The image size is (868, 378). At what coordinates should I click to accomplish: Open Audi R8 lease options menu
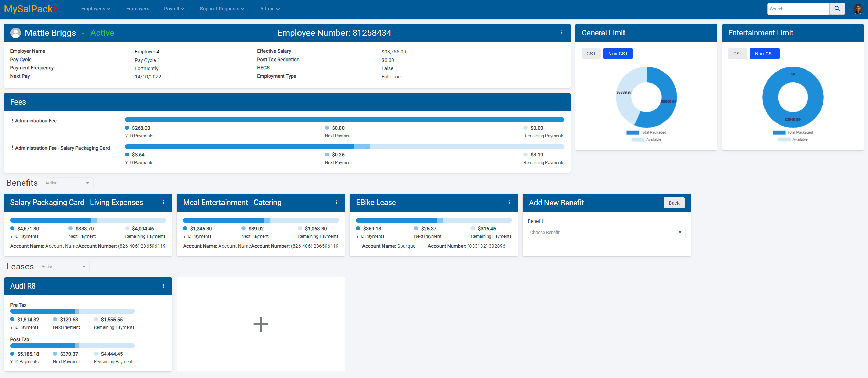click(163, 286)
